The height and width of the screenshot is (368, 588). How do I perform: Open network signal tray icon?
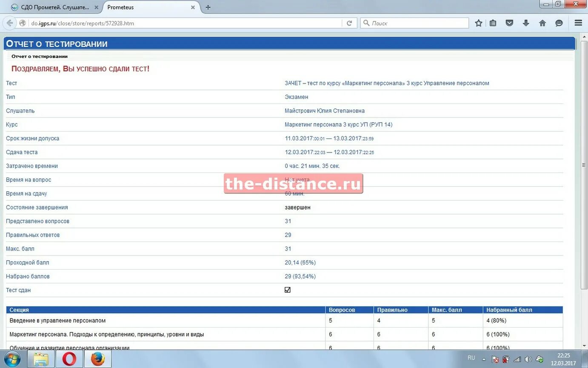[517, 359]
